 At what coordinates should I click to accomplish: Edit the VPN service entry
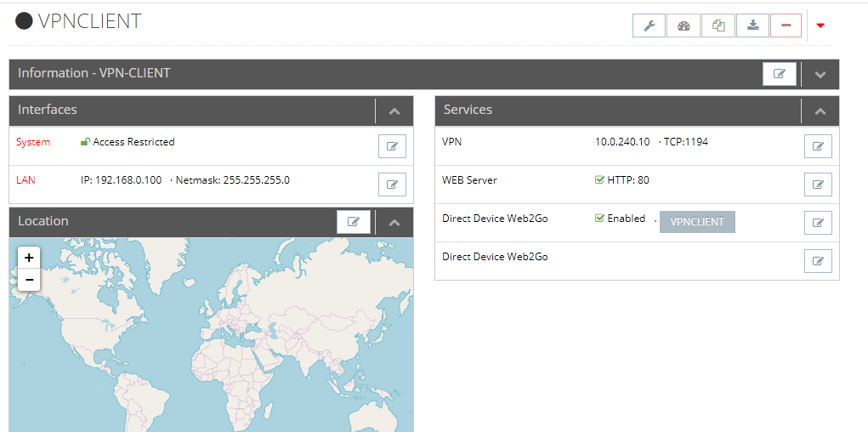[818, 146]
